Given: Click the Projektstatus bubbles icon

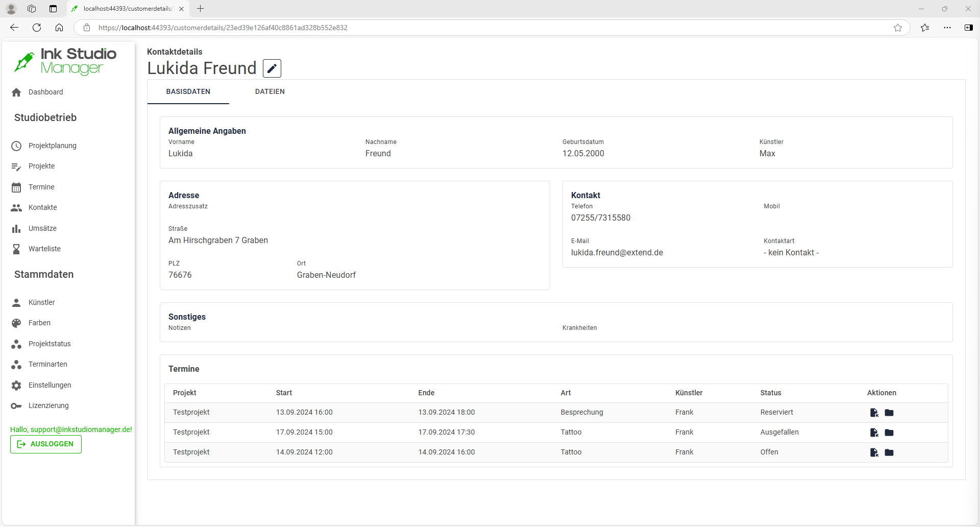Looking at the screenshot, I should click(x=16, y=344).
